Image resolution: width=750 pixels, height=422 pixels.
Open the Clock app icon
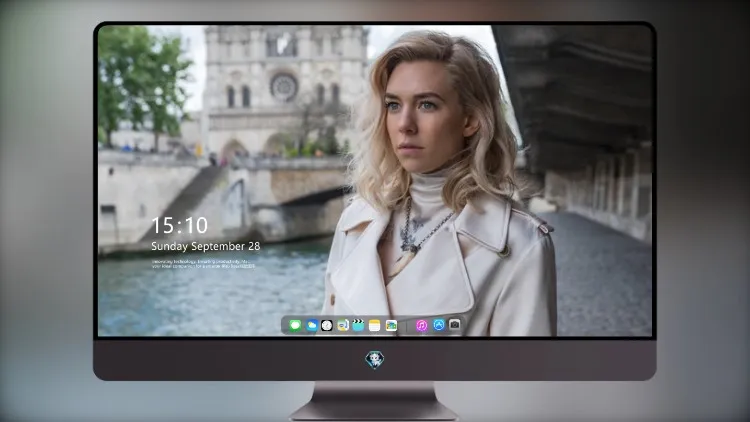pyautogui.click(x=327, y=325)
